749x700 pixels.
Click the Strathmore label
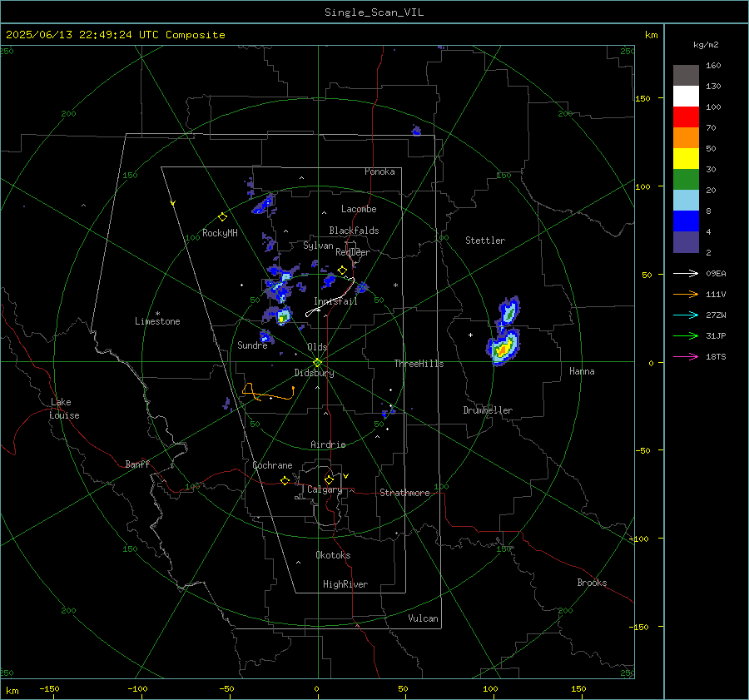click(x=404, y=493)
